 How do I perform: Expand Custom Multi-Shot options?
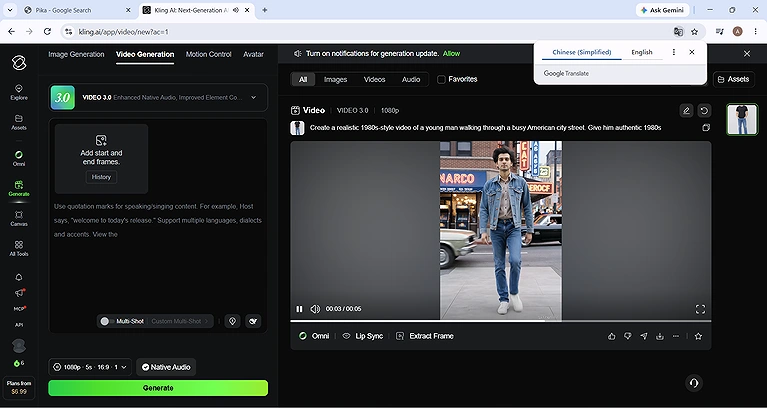click(x=180, y=321)
